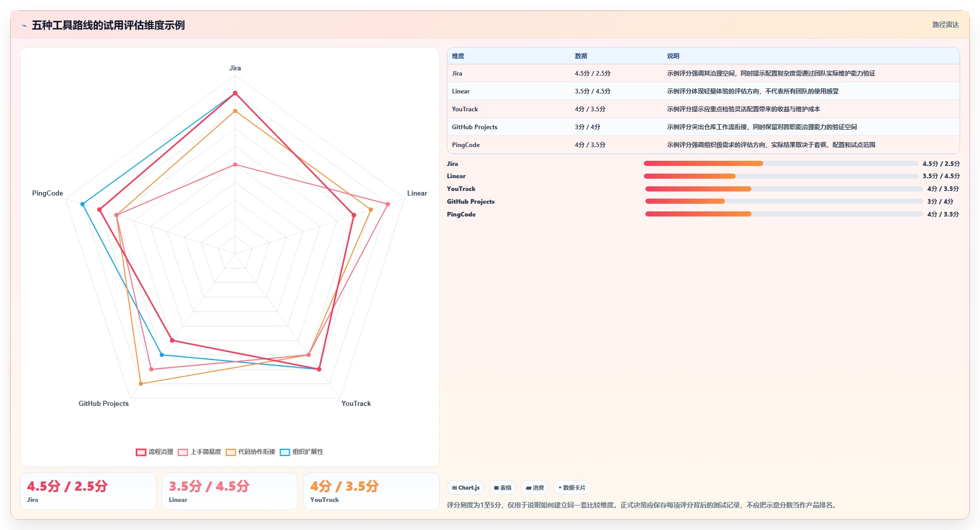Click the Jira axis label on the radar chart
Viewport: 980px width, 530px height.
(x=235, y=68)
